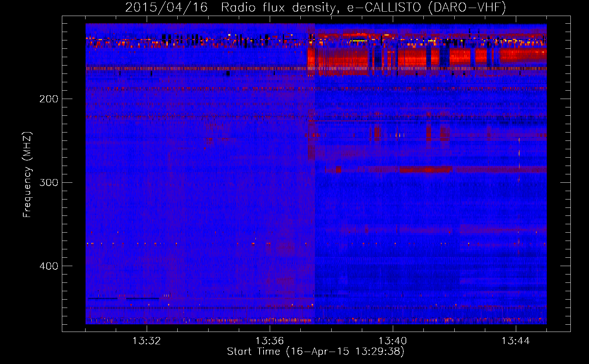
Task: Click the 13:36 time tick label
Action: (270, 341)
